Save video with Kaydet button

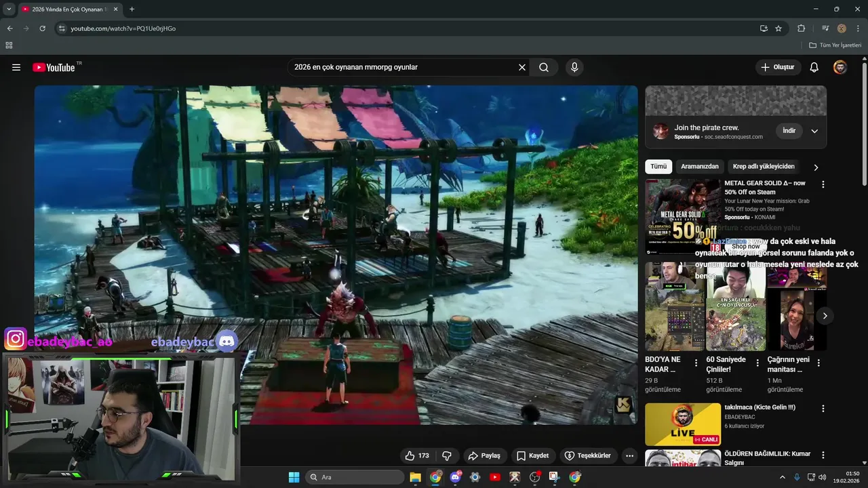point(533,455)
